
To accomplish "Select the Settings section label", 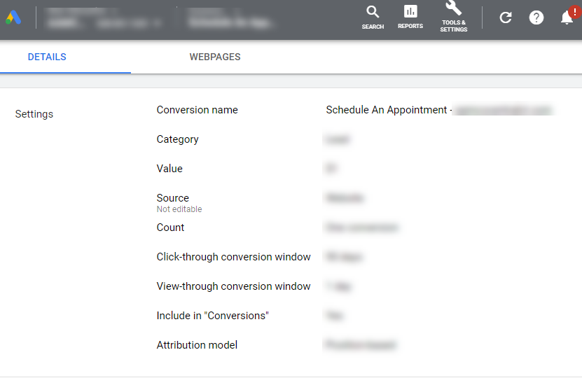I will (34, 114).
